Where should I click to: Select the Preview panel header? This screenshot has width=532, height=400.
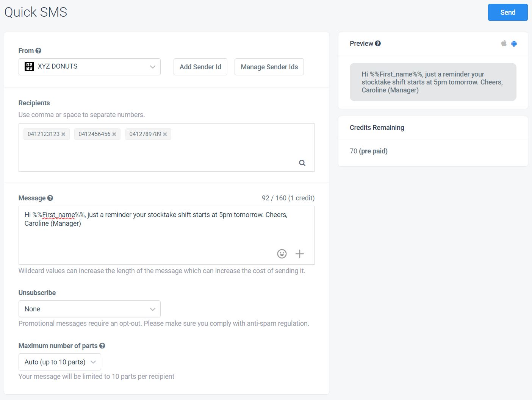tap(361, 43)
